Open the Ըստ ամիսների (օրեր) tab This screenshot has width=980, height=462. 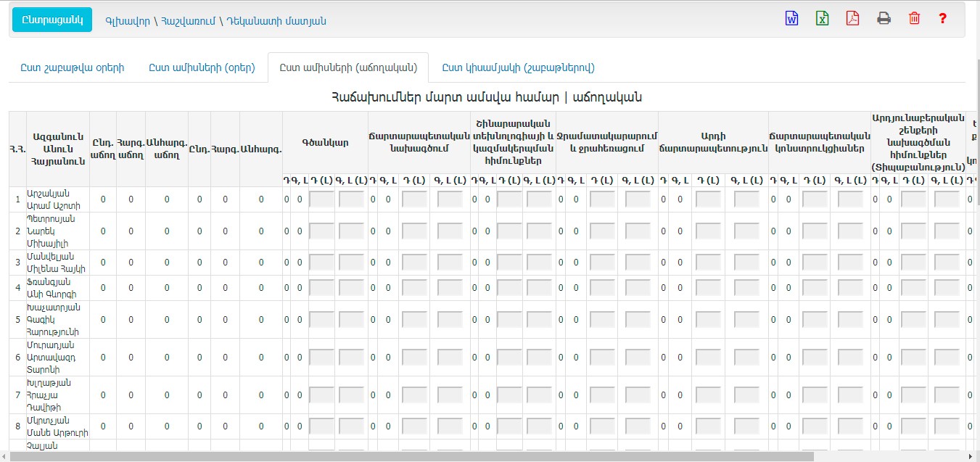(202, 67)
